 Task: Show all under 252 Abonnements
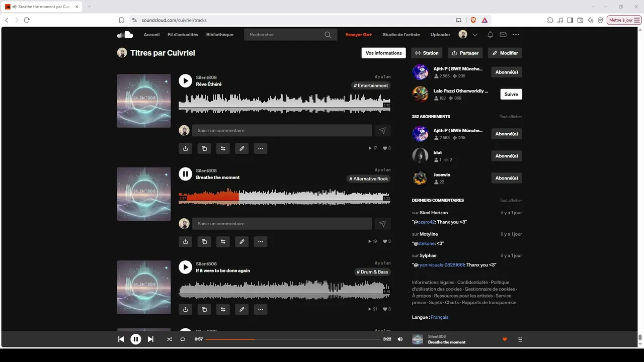click(x=511, y=117)
